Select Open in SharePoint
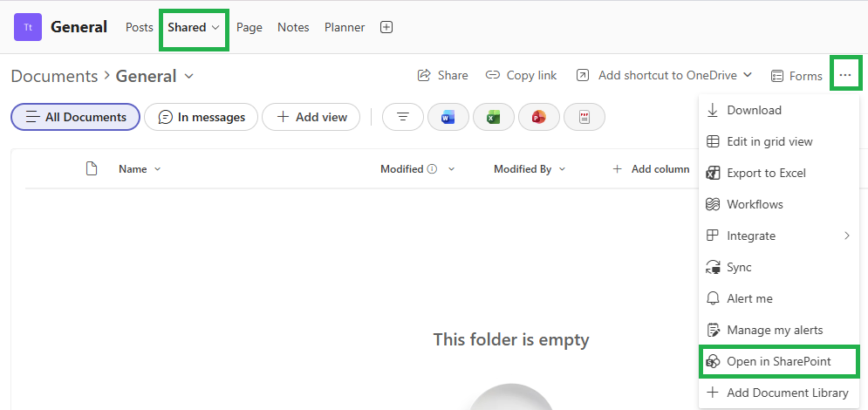Viewport: 868px width, 410px height. point(779,362)
